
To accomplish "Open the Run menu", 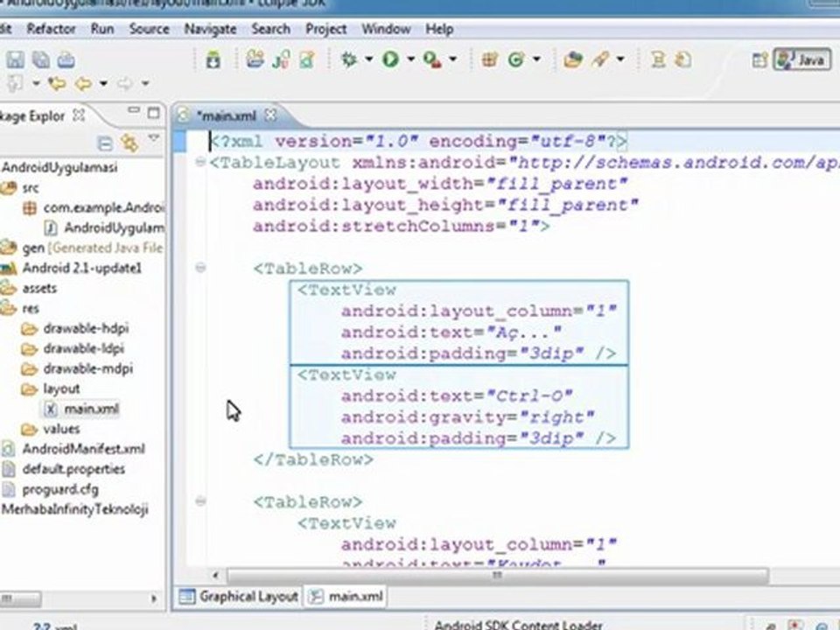I will click(x=101, y=29).
